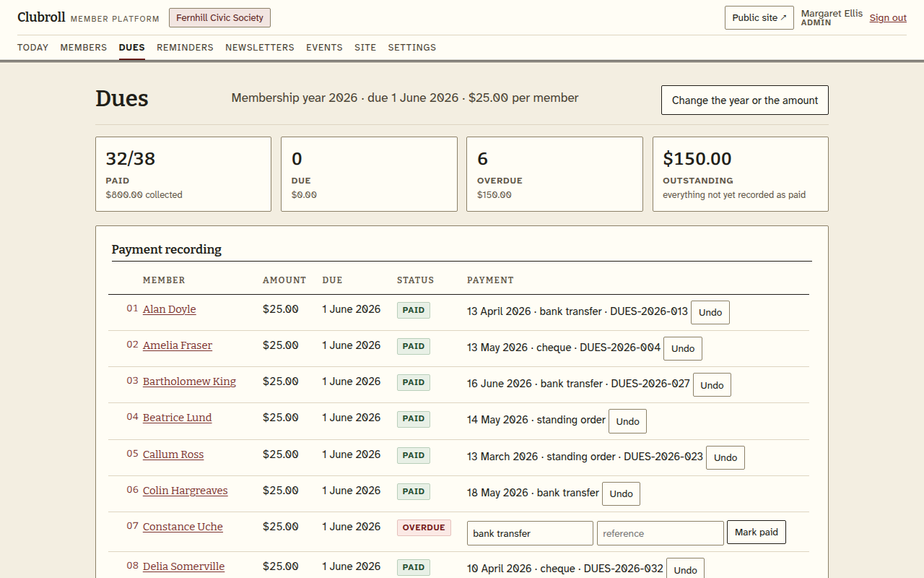Open Colin Hargreaves's member page
The image size is (924, 578).
[x=186, y=491]
